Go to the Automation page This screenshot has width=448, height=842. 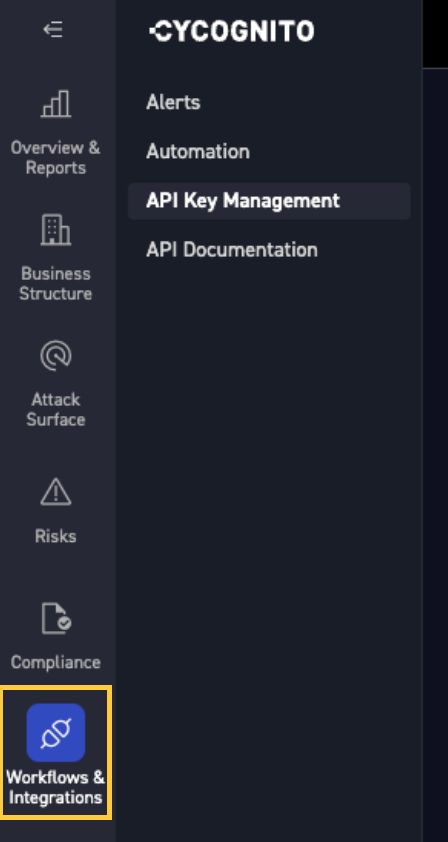[x=198, y=151]
